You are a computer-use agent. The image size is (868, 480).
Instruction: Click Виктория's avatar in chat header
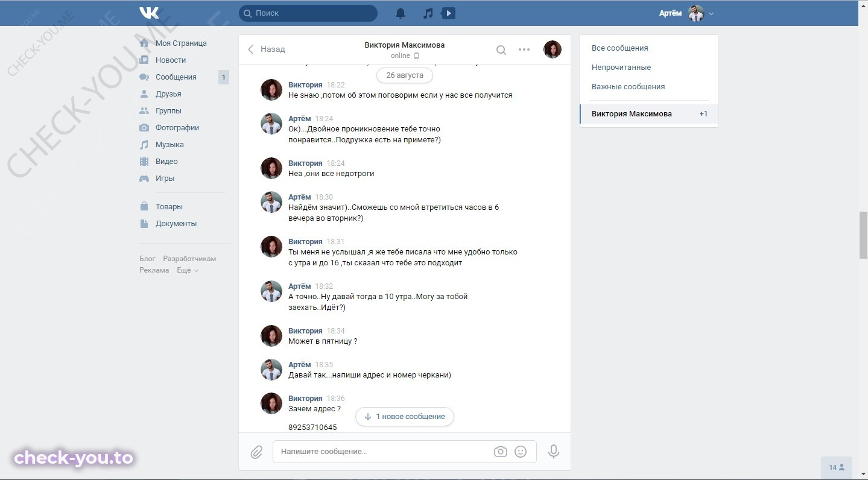[x=553, y=49]
